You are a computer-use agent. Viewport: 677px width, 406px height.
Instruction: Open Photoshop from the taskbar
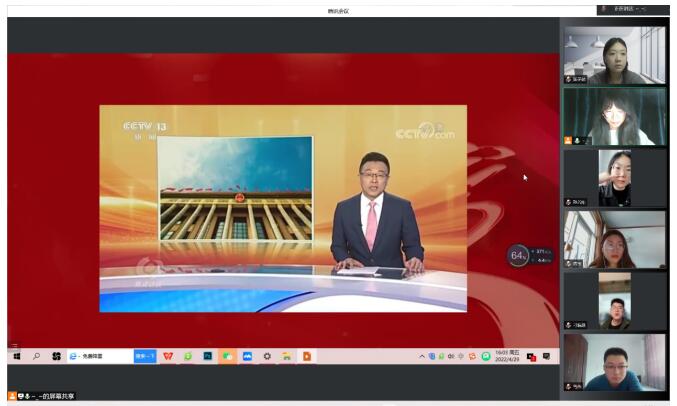point(208,356)
